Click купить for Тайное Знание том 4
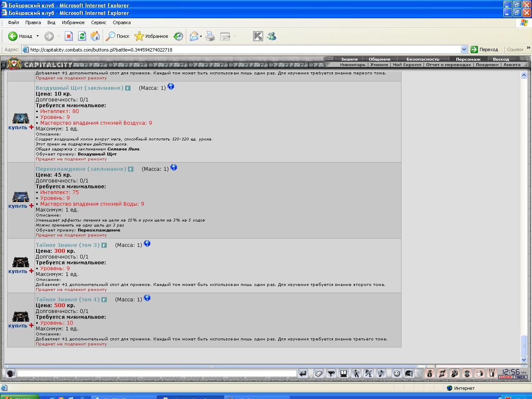Viewport: 532px width, 399px height. [17, 326]
